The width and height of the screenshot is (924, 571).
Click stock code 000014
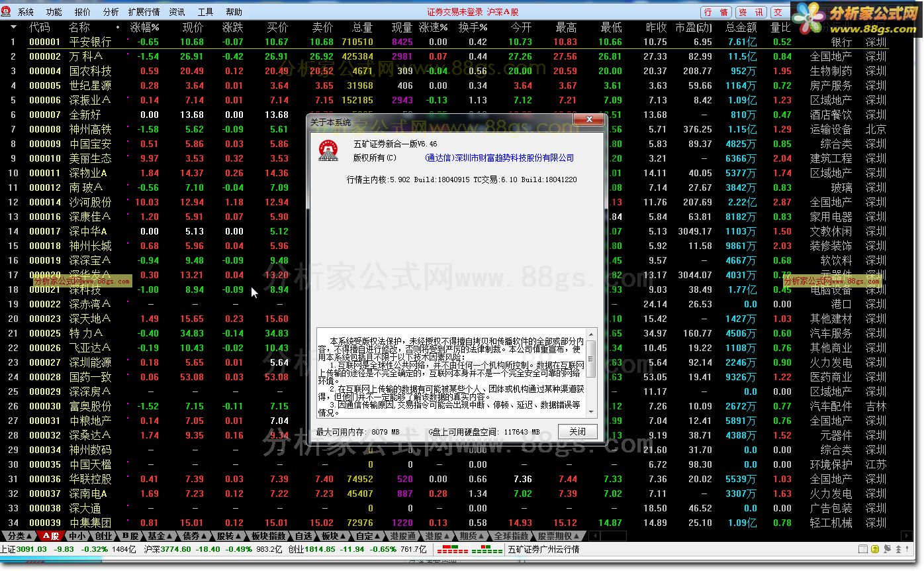[45, 202]
